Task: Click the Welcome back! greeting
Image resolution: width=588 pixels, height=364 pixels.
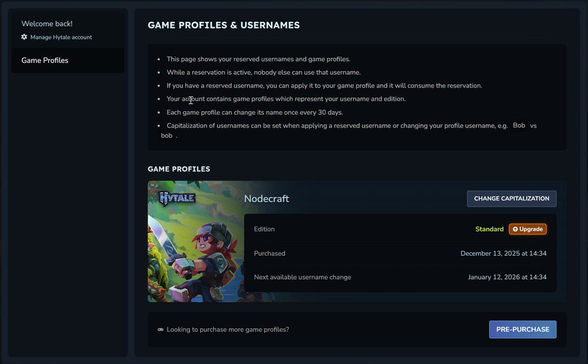Action: 47,24
